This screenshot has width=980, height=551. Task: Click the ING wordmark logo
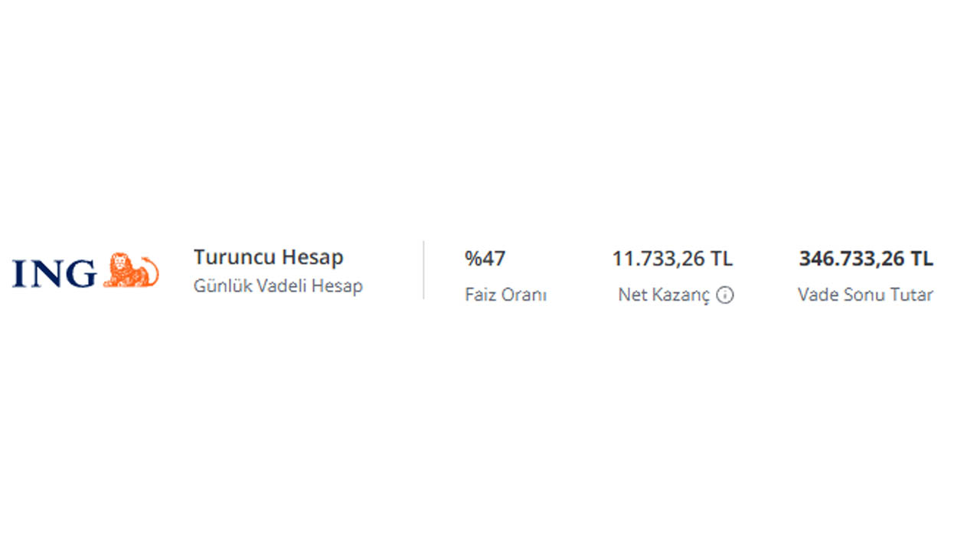[54, 273]
